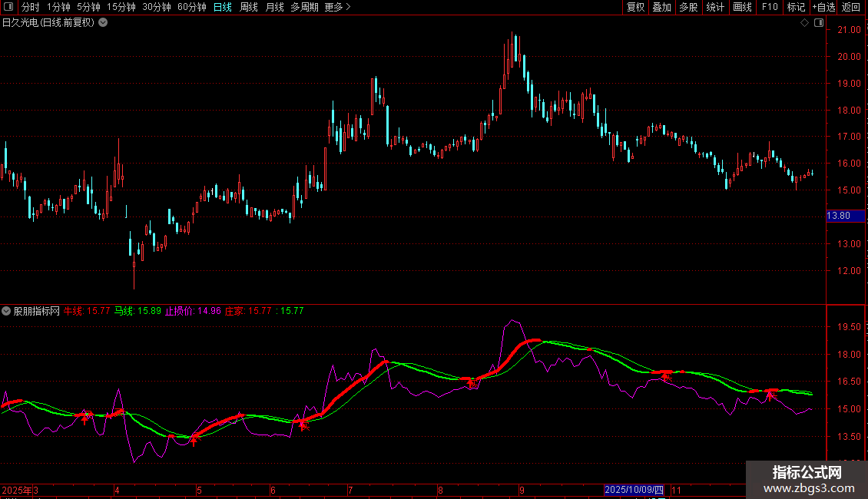This screenshot has height=499, width=868.
Task: Open the 复权 adjustment menu
Action: point(635,7)
